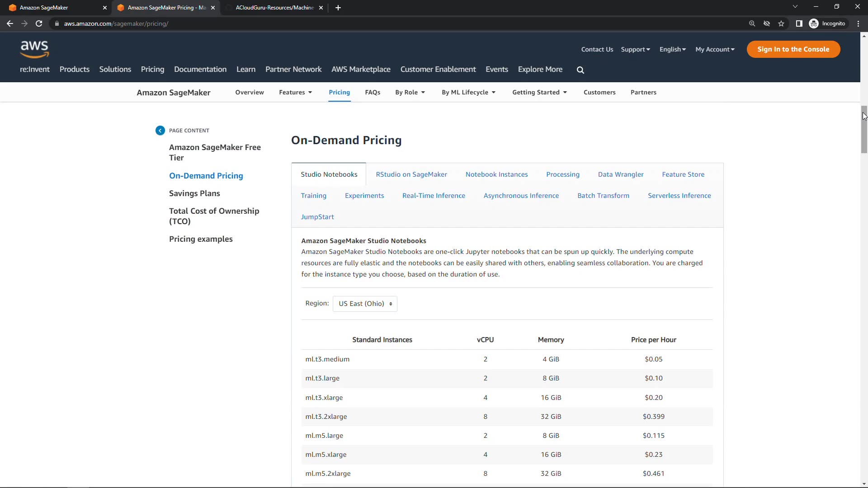Open the site search magnifier icon
The image size is (868, 488).
(580, 70)
